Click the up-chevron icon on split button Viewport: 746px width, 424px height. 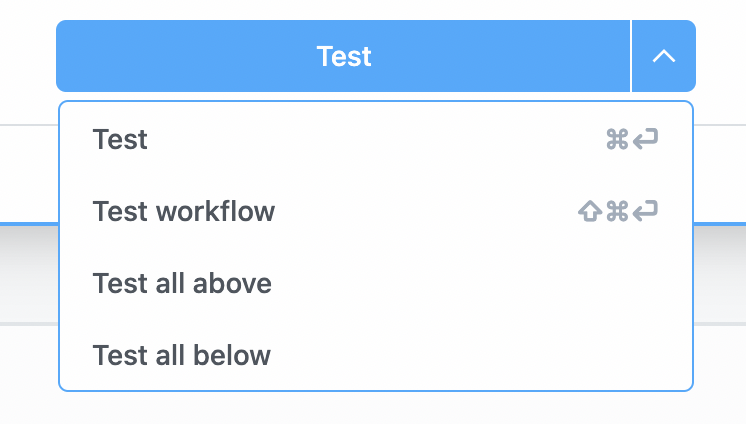coord(663,56)
